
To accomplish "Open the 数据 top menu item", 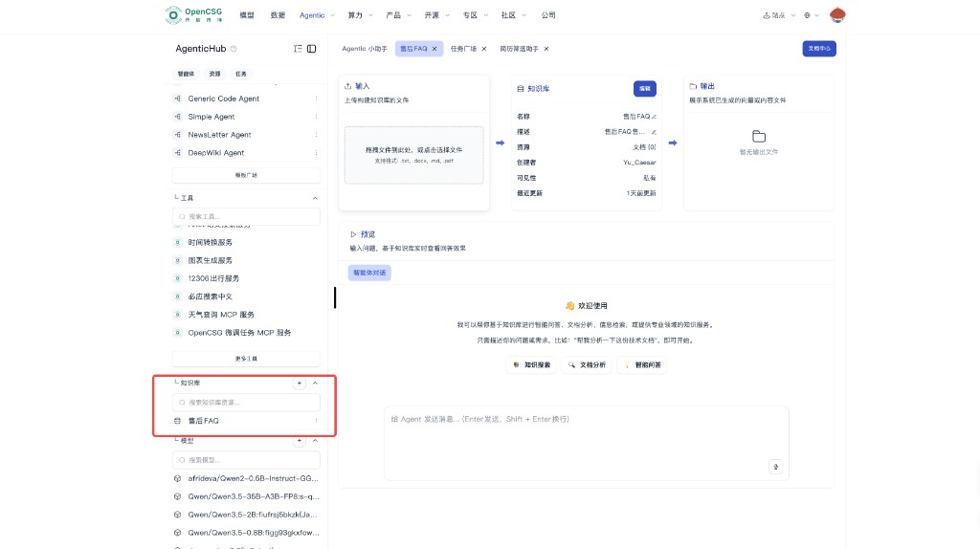I will click(x=278, y=15).
